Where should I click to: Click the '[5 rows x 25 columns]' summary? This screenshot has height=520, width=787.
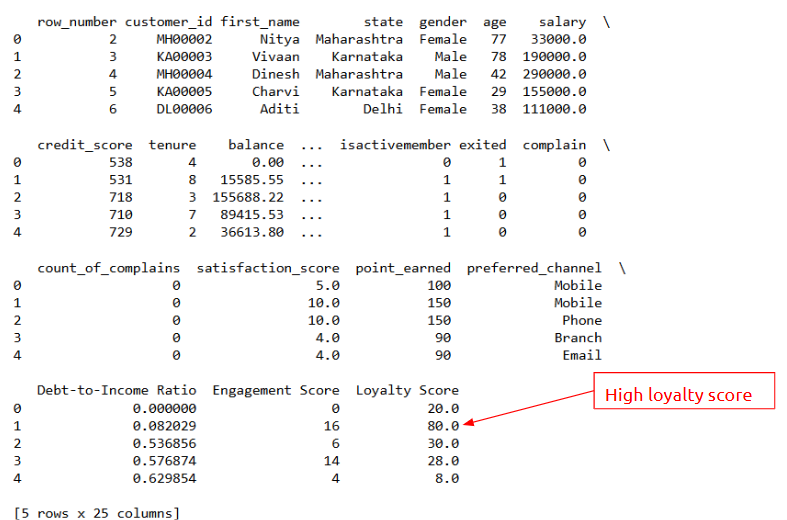[96, 513]
